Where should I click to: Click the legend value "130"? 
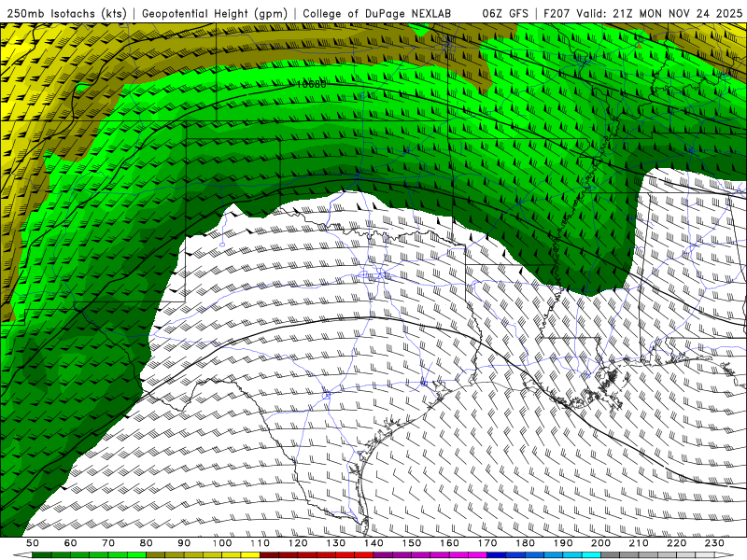click(336, 543)
